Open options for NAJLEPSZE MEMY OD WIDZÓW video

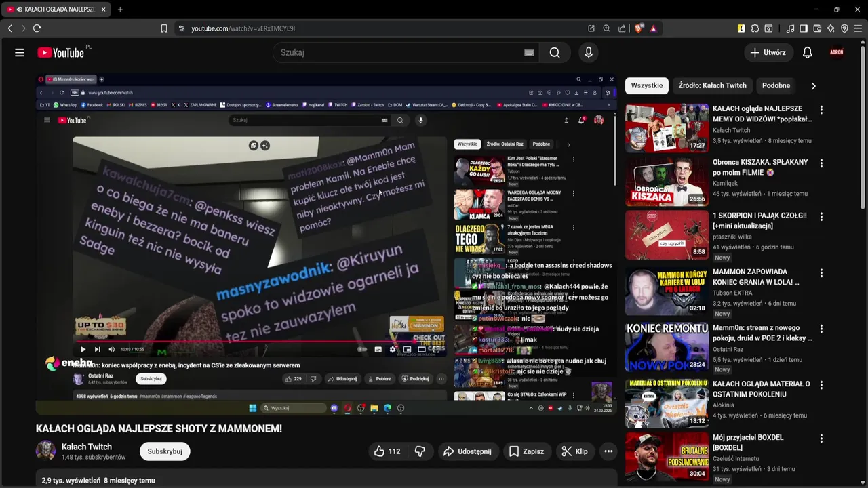(821, 110)
